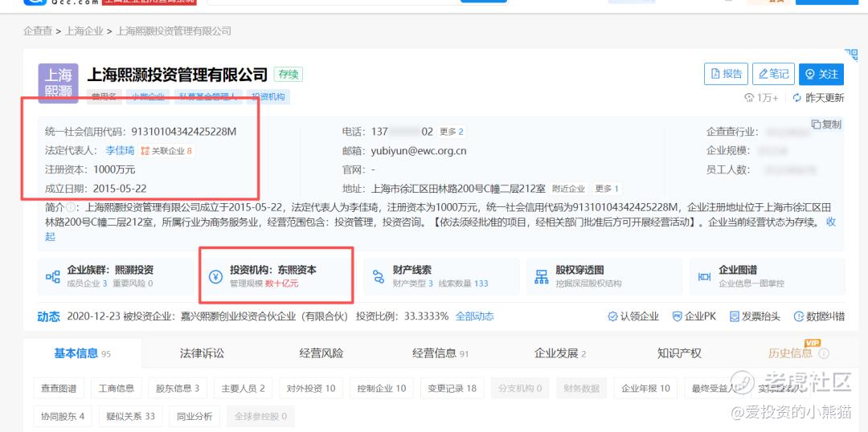Click the 全部动态 link

click(x=474, y=316)
